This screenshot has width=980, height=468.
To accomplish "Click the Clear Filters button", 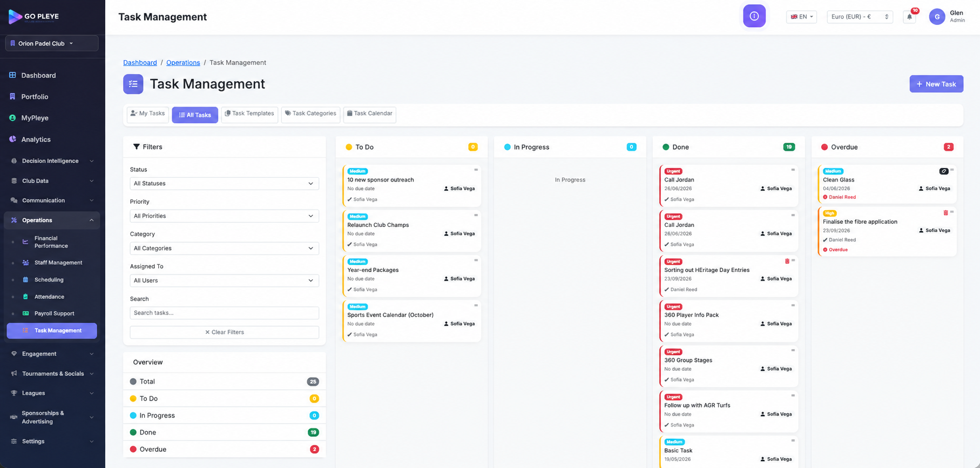I will point(224,332).
